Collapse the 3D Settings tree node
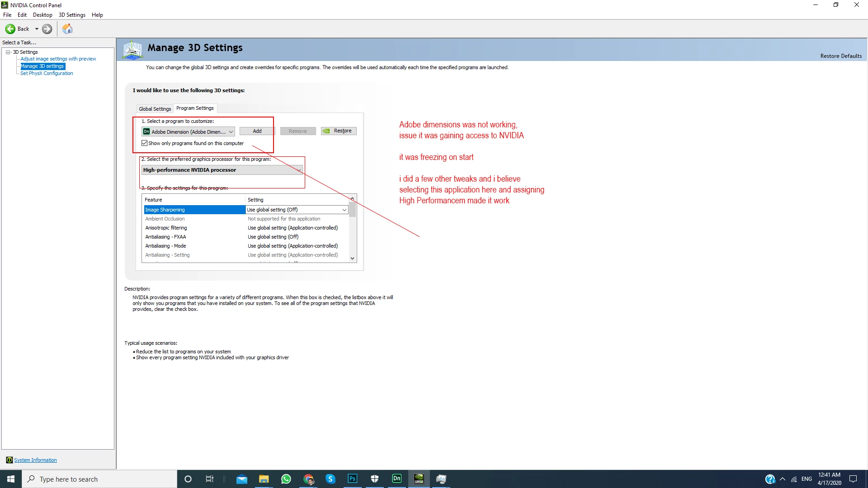The height and width of the screenshot is (488, 868). (x=8, y=52)
